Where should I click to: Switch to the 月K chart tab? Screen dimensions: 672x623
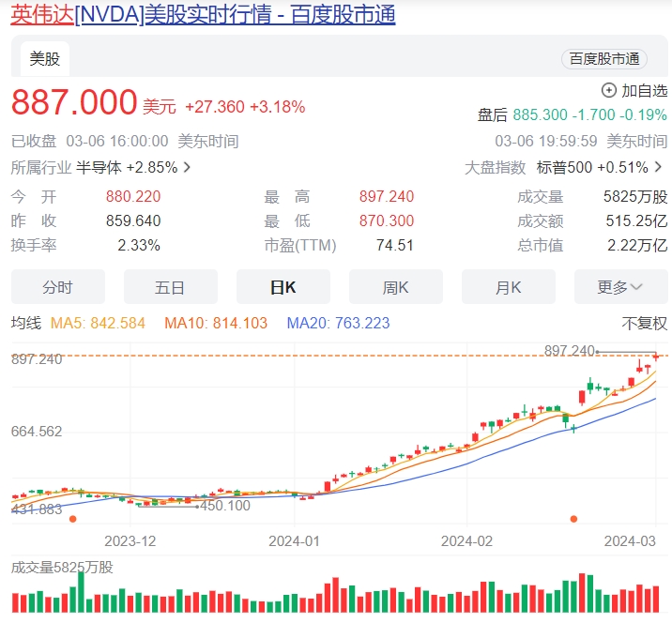(509, 287)
